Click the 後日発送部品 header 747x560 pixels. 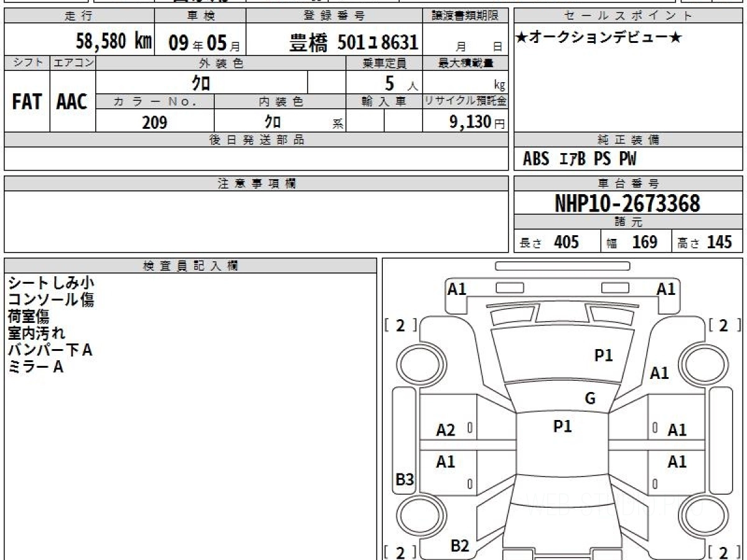point(256,140)
